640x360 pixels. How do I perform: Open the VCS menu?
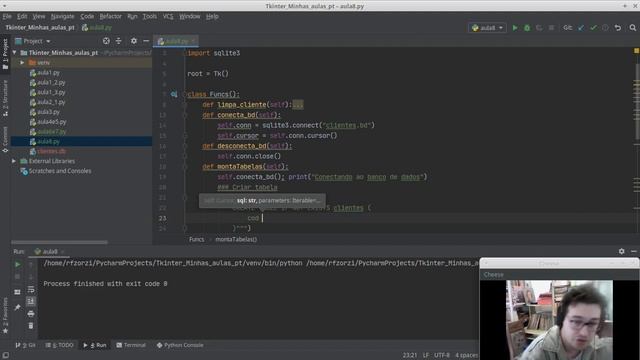coord(168,16)
